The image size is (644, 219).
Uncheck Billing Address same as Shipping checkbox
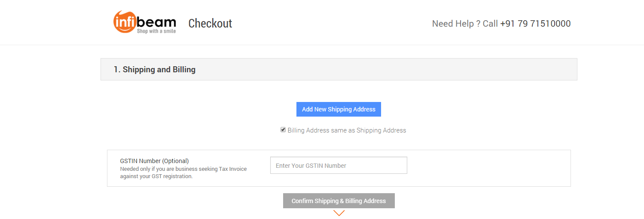pyautogui.click(x=283, y=130)
